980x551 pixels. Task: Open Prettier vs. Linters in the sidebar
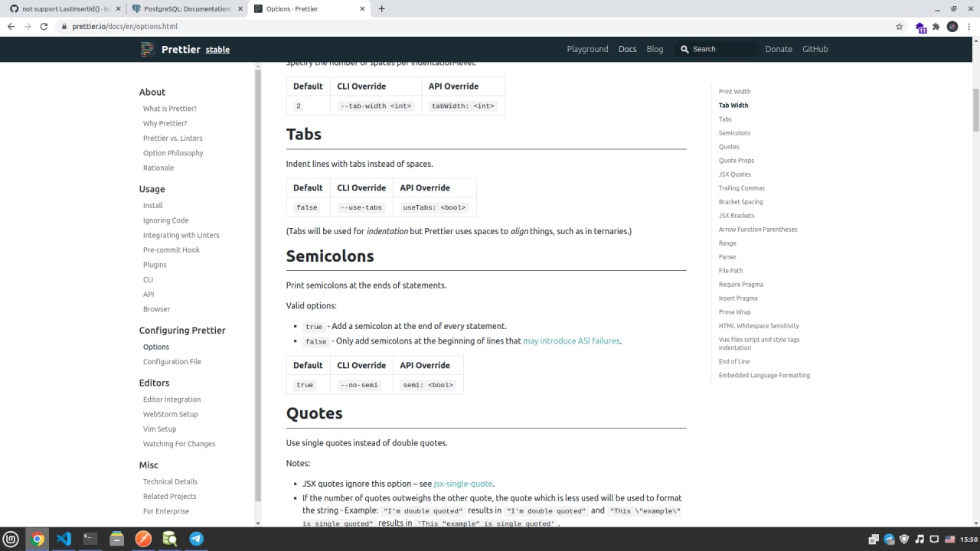173,138
